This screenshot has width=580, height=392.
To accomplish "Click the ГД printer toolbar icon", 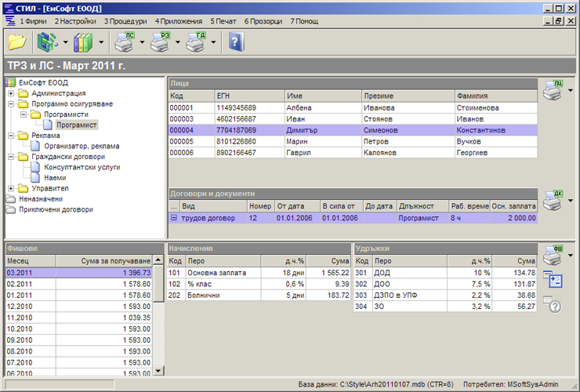I will click(195, 42).
